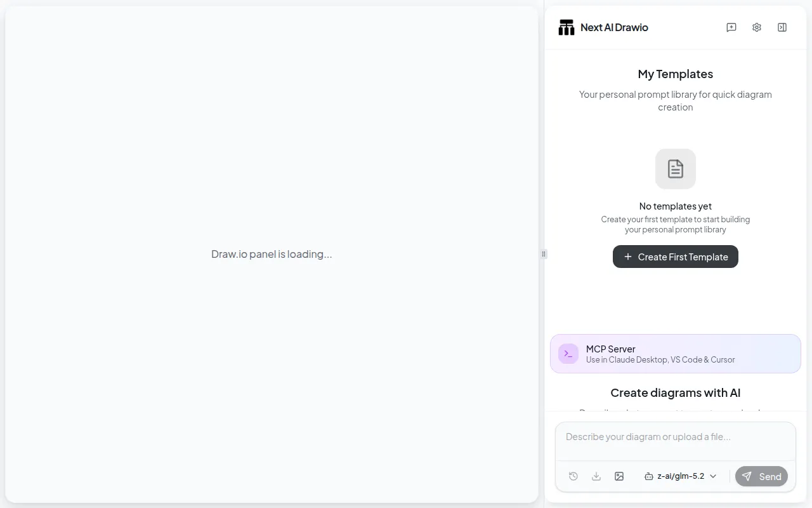
Task: Click the Draw.io panel is loading text
Action: [272, 254]
